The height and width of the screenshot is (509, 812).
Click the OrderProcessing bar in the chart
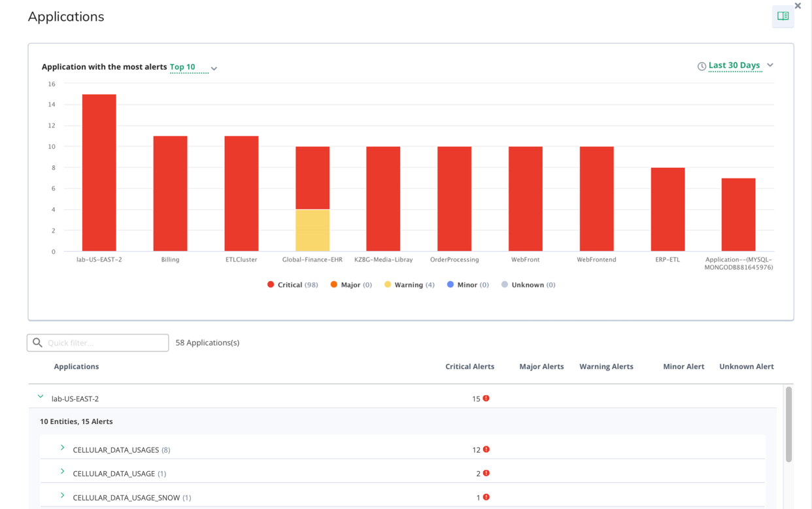[x=454, y=199]
